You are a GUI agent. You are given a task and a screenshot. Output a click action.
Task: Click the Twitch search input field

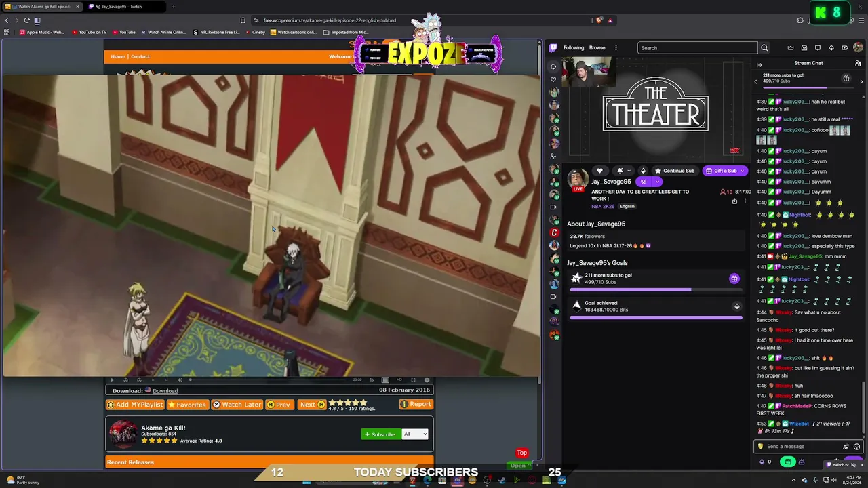(x=697, y=48)
